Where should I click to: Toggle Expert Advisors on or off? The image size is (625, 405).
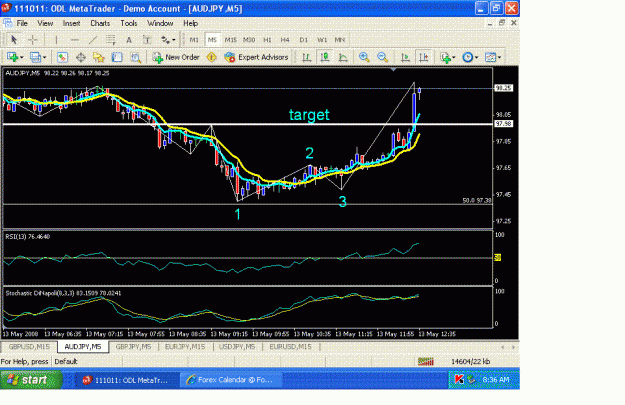(x=256, y=57)
